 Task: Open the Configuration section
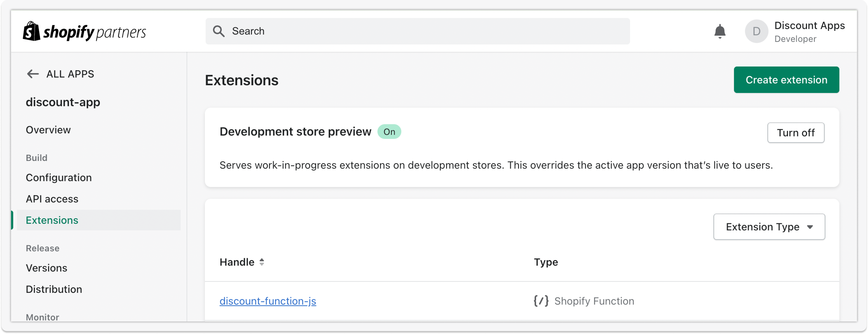59,178
